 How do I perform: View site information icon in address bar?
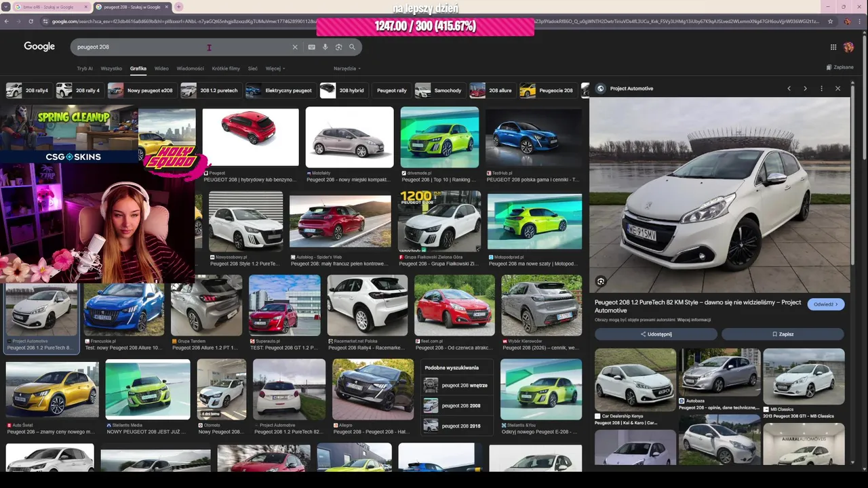click(45, 22)
